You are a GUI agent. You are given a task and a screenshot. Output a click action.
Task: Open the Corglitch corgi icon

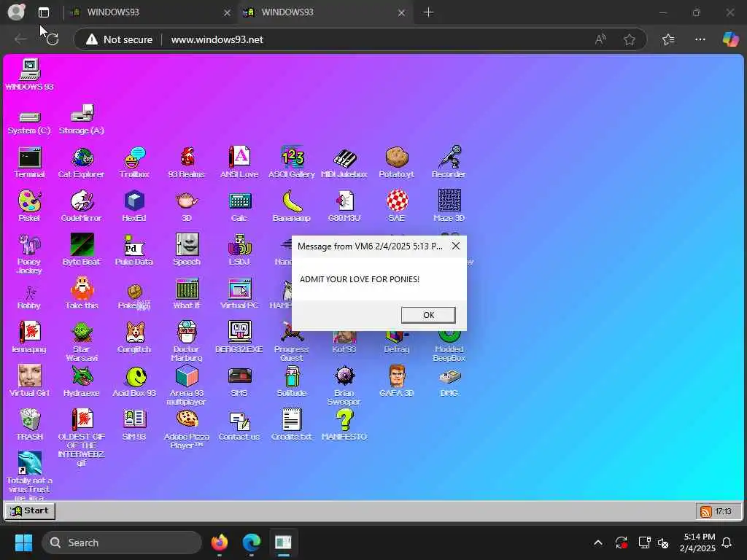pos(134,337)
